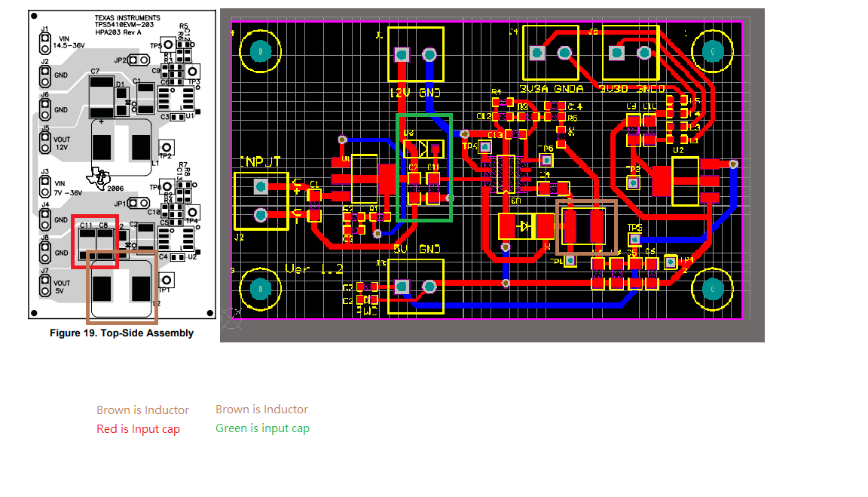
Task: Click the "TPS5410EVM-203" board label
Action: pyautogui.click(x=124, y=25)
